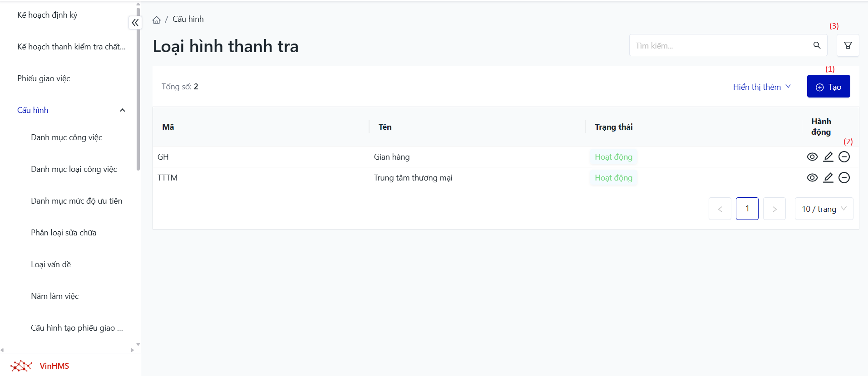Viewport: 868px width, 376px height.
Task: Click the sidebar vertical scrollbar
Action: [138, 91]
